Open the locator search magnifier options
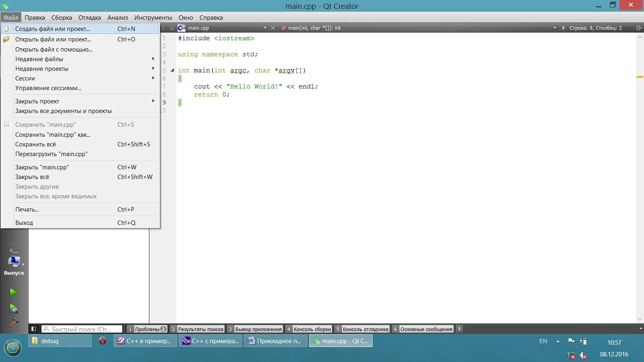The height and width of the screenshot is (362, 644). pos(47,329)
